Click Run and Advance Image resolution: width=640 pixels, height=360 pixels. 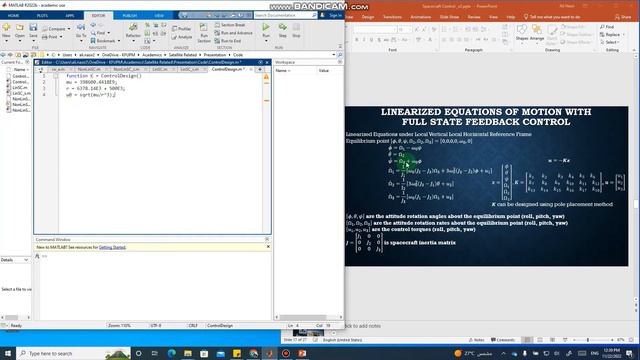[233, 33]
